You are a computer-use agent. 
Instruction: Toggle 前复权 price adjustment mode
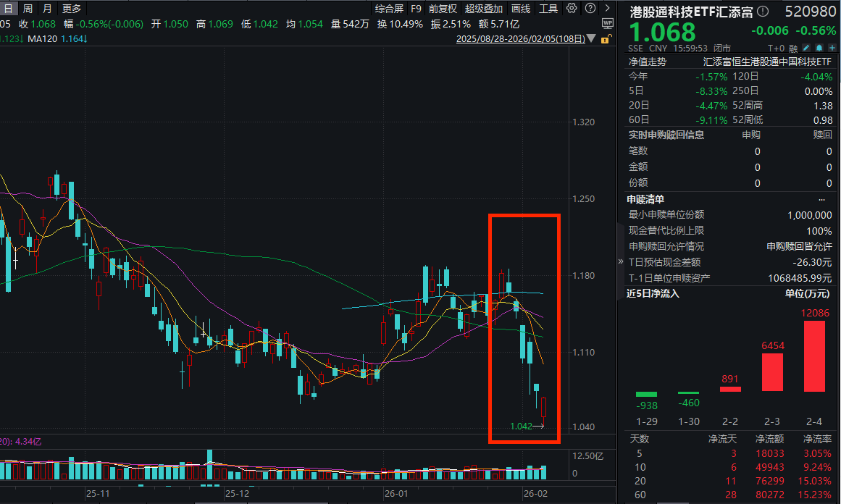(x=443, y=9)
